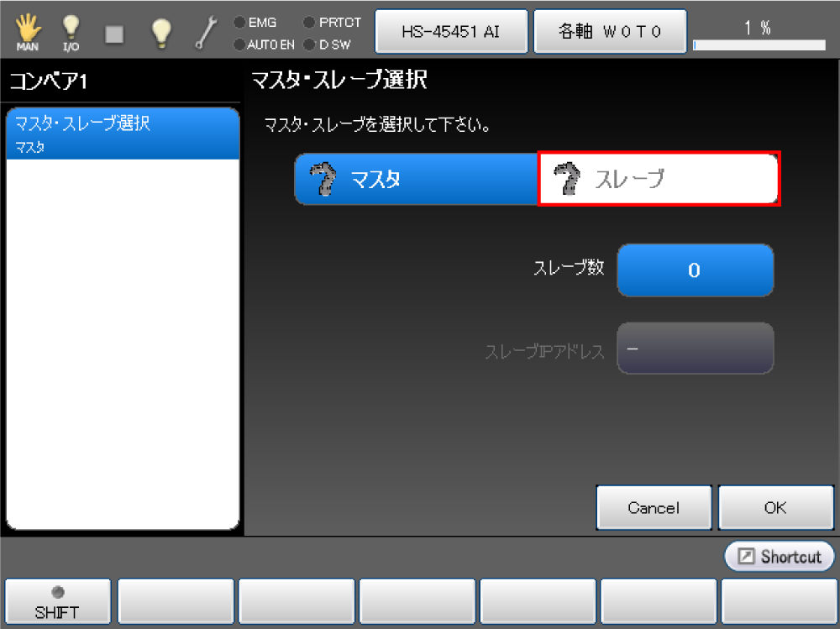Open the 各軸 W0 T0 coordinate selector
840x629 pixels.
[x=610, y=32]
